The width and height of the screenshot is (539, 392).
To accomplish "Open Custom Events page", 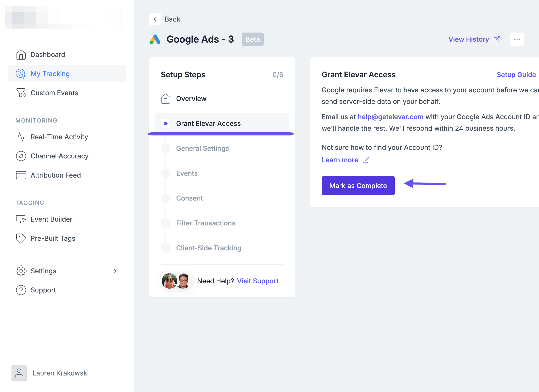I will coord(67,93).
